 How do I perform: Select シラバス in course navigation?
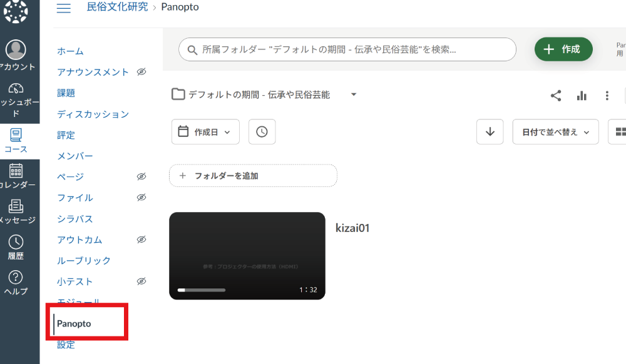(x=74, y=219)
